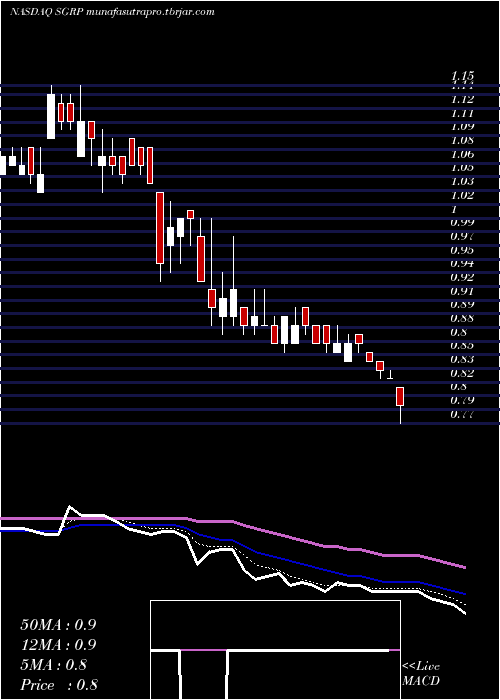Click the 0.88 price axis label
Screen dimensions: 500x700
(x=462, y=318)
